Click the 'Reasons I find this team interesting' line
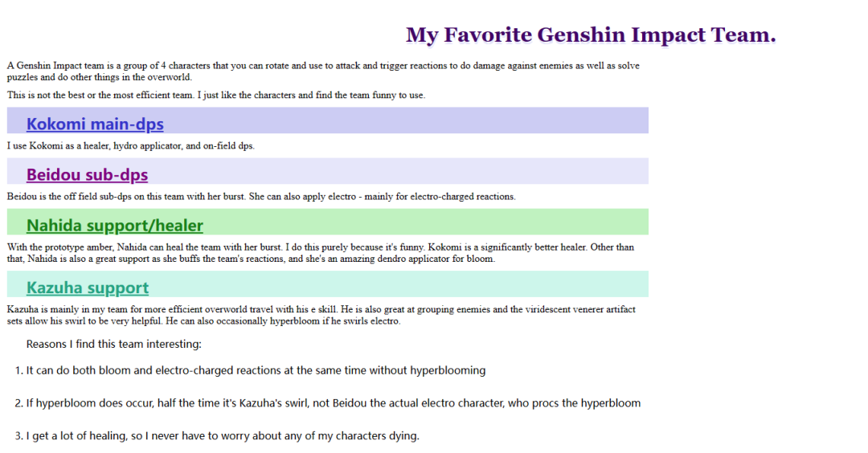Screen dimensions: 868x453 pos(113,344)
